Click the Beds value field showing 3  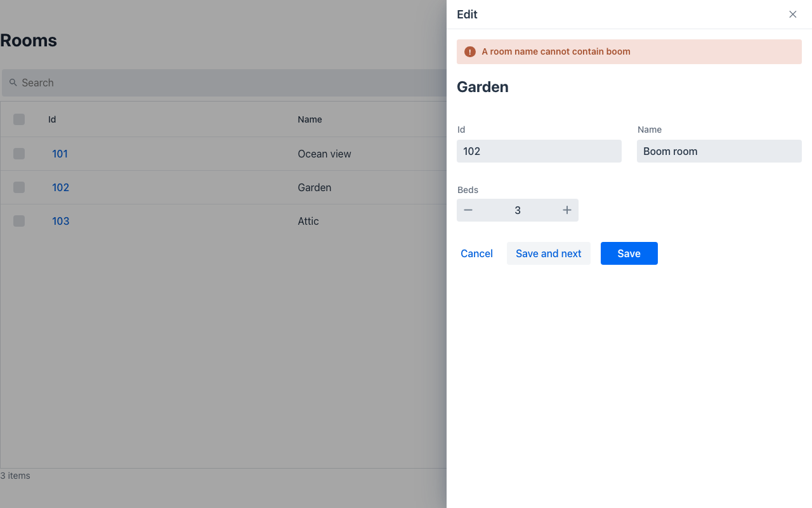(x=518, y=210)
